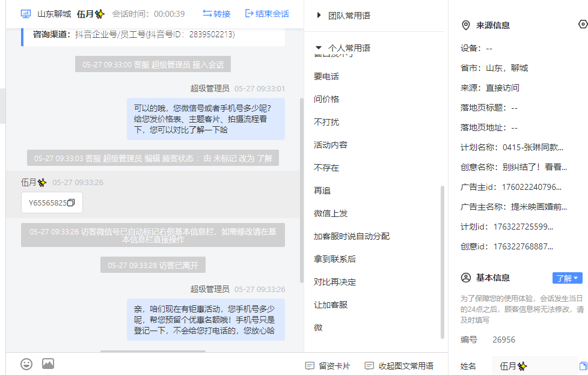Open the image upload icon
The height and width of the screenshot is (375, 588).
48,364
